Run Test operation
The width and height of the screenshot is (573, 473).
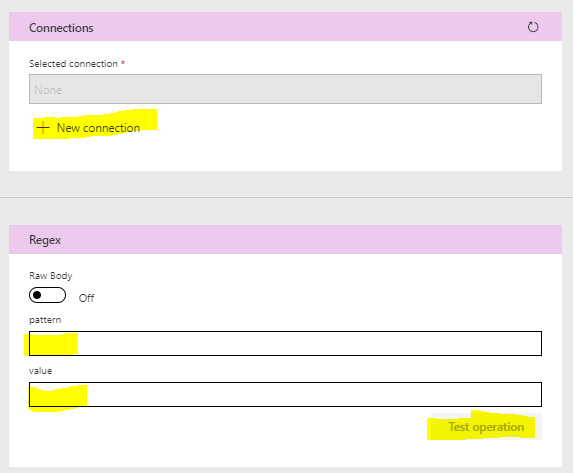coord(486,427)
